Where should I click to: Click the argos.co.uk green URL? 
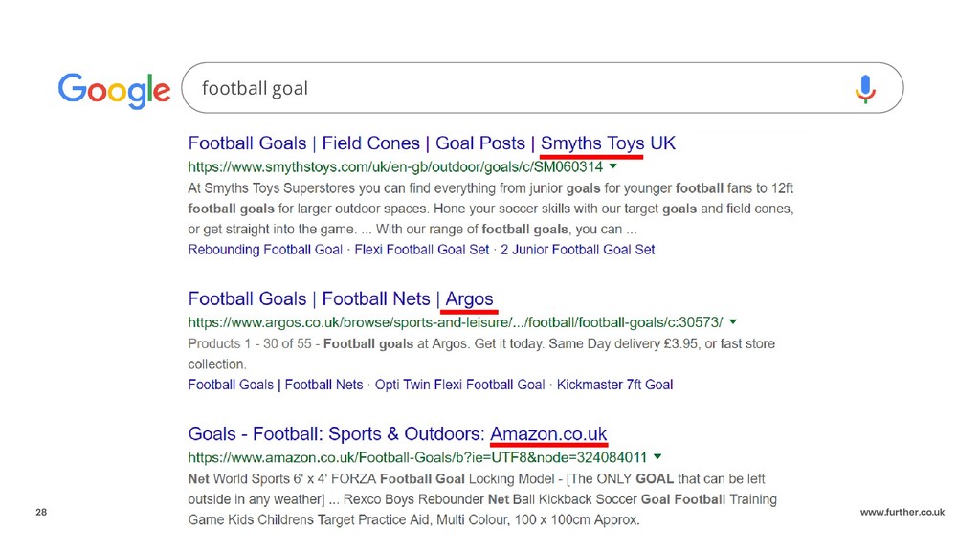pyautogui.click(x=455, y=322)
